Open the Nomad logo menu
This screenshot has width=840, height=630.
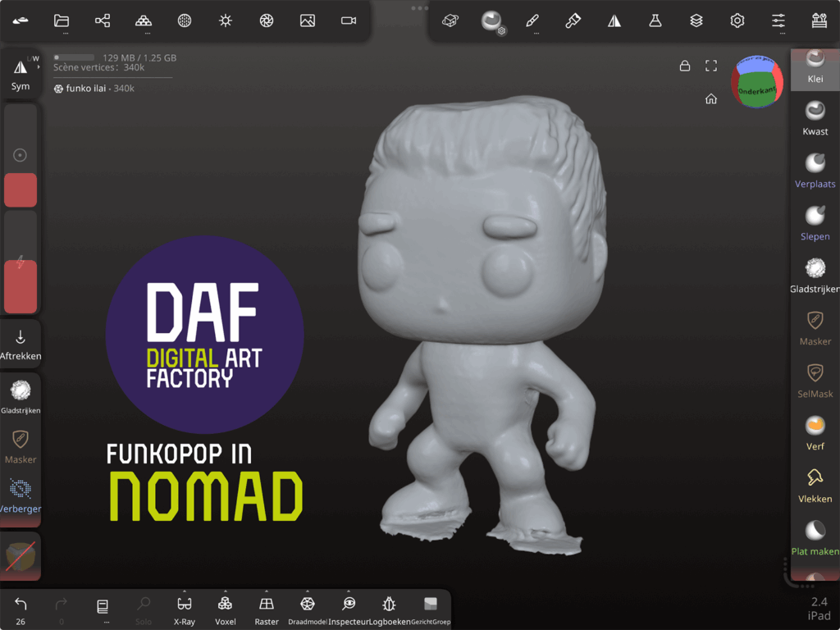pos(21,21)
